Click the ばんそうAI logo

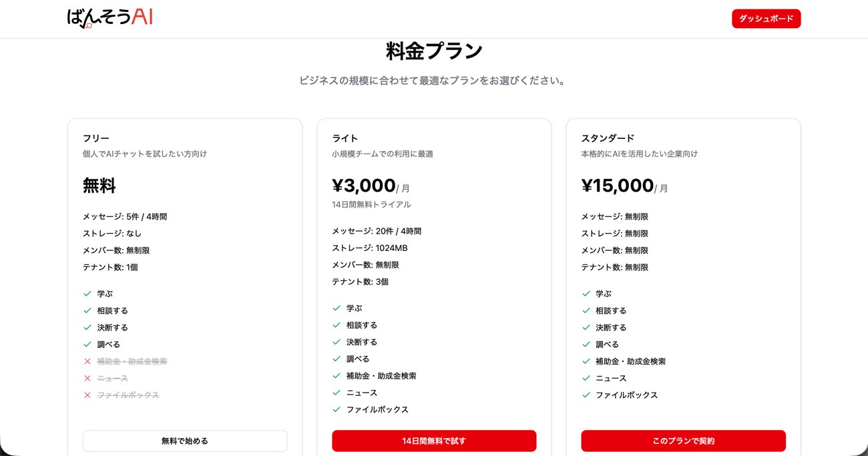point(110,18)
